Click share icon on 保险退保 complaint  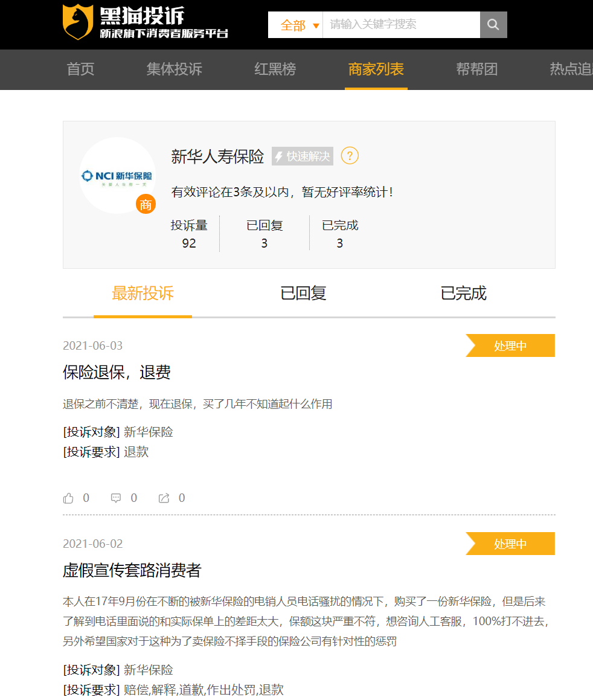[164, 498]
